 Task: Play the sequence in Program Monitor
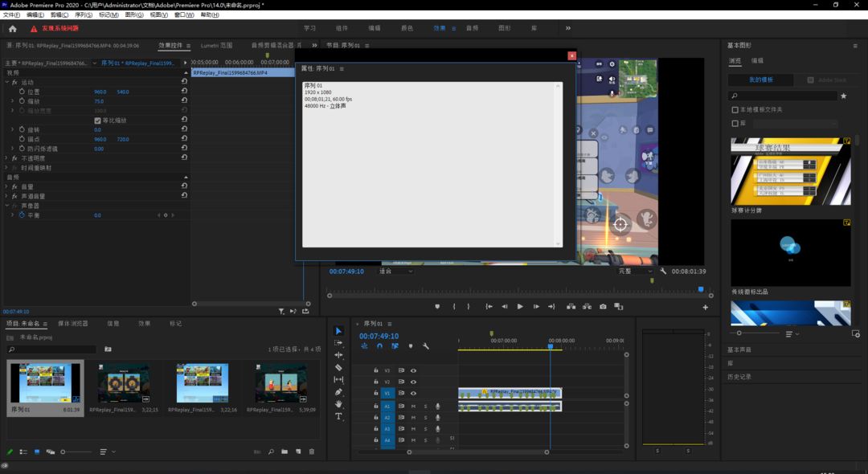coord(520,306)
